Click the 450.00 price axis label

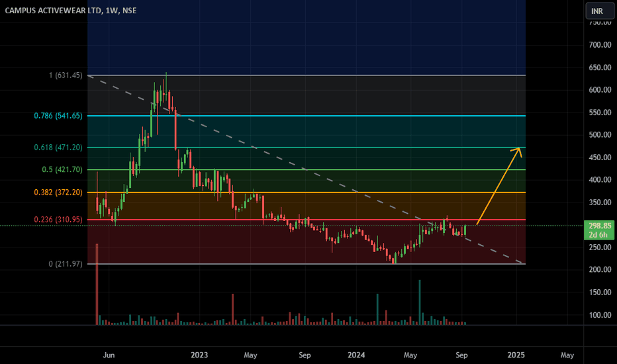point(600,158)
